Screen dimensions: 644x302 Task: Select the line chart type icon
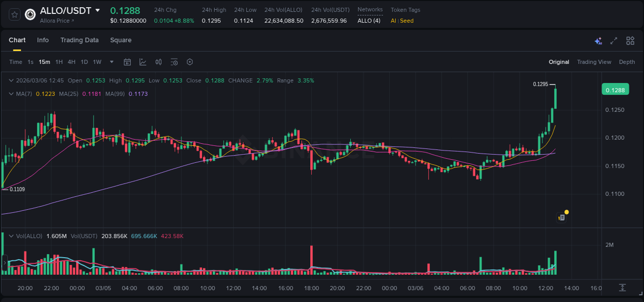pyautogui.click(x=143, y=62)
